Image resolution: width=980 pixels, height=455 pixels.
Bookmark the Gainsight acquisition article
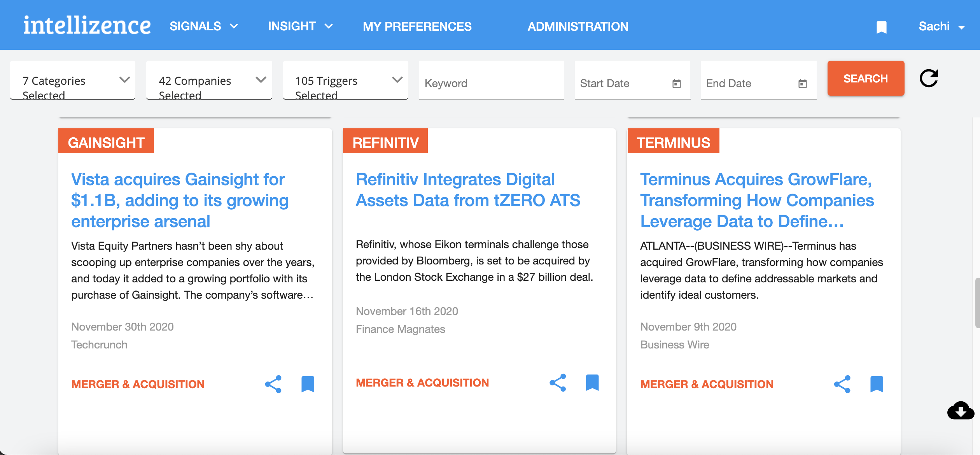click(x=308, y=384)
